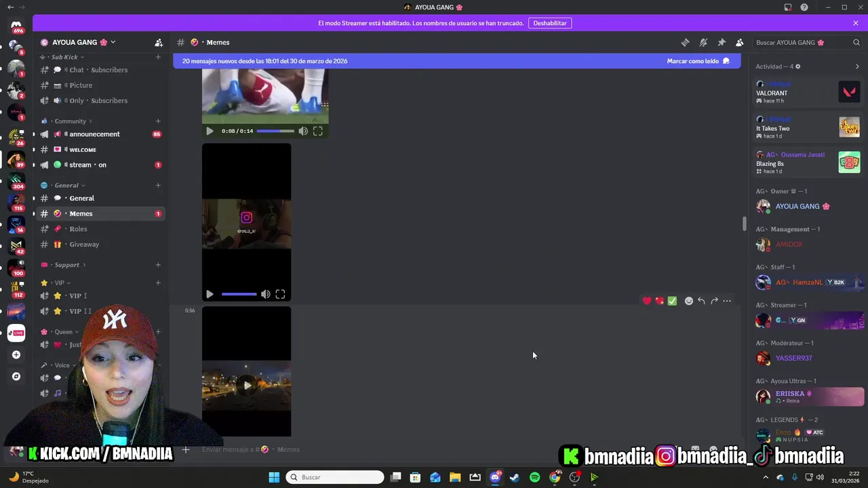The width and height of the screenshot is (868, 488).
Task: Open Actividad settings gear
Action: tap(797, 66)
